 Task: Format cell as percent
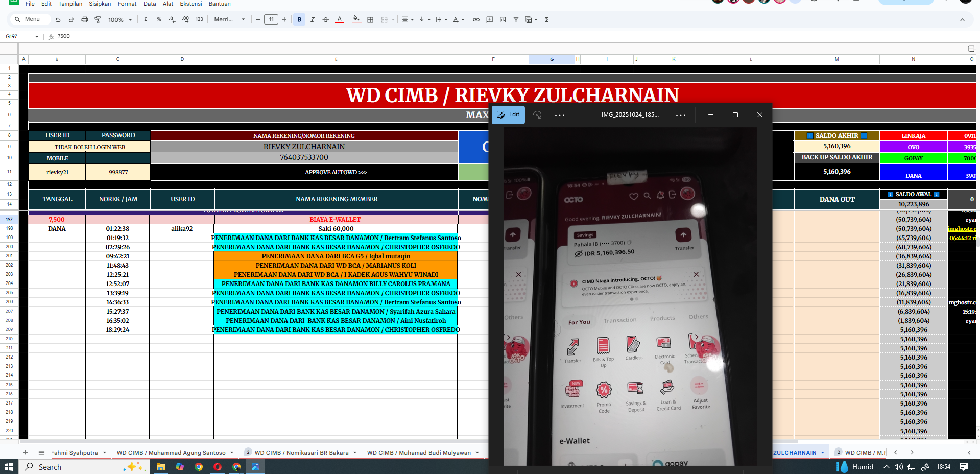(x=159, y=19)
